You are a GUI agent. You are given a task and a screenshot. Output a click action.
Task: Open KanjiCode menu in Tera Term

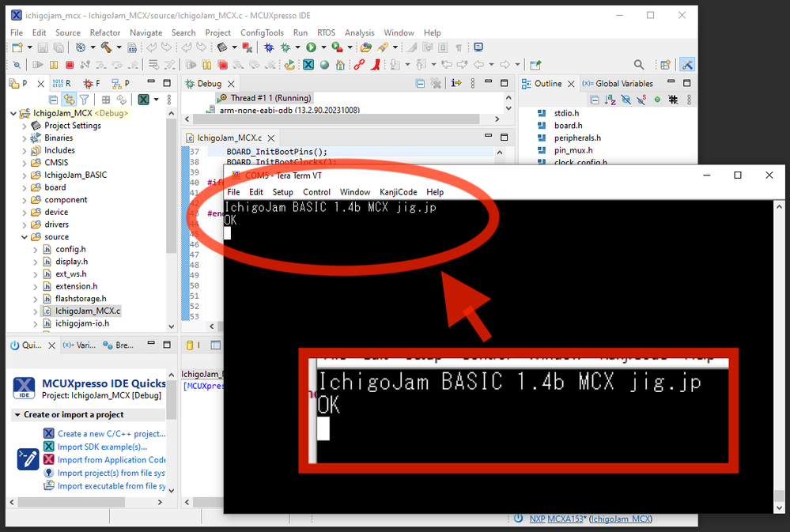point(398,192)
